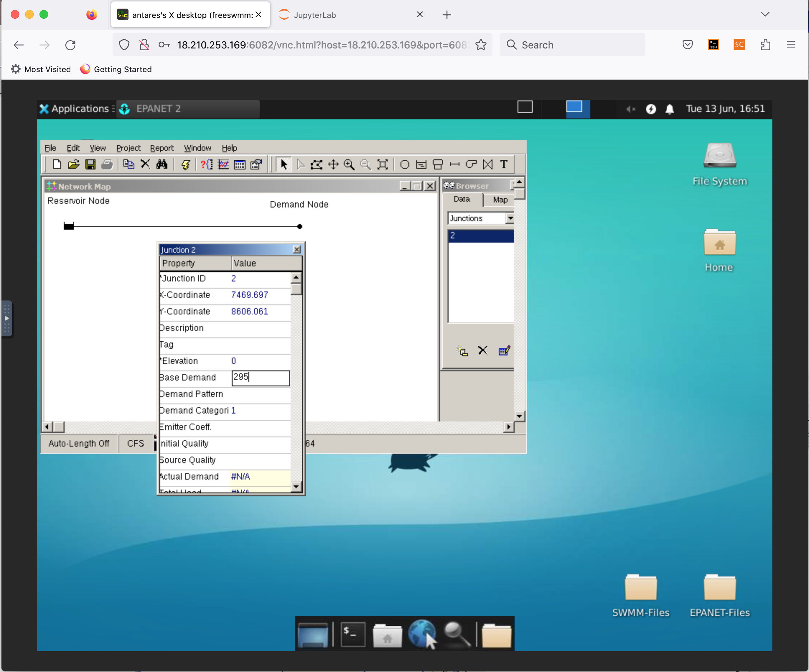Open the Junctions object type dropdown
The width and height of the screenshot is (809, 672).
tap(510, 219)
